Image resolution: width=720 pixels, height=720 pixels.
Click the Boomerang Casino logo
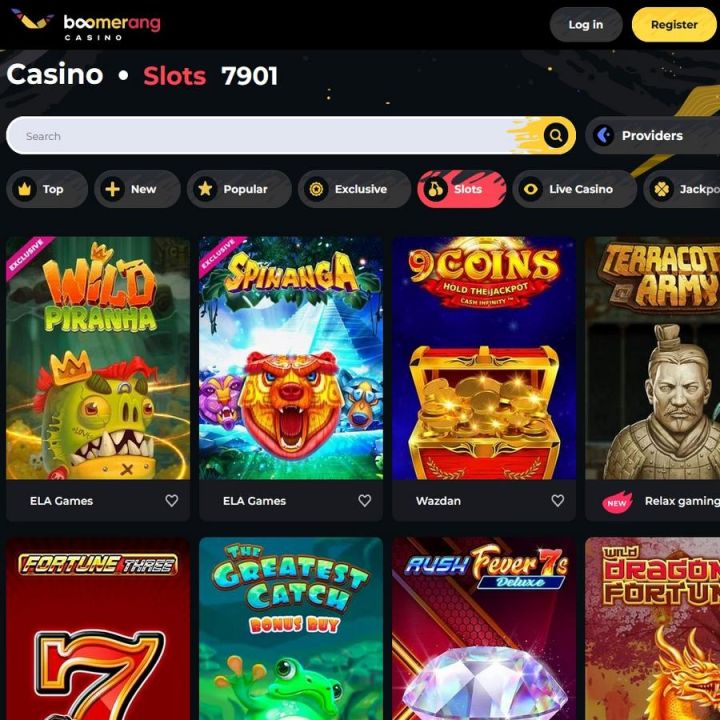(86, 25)
